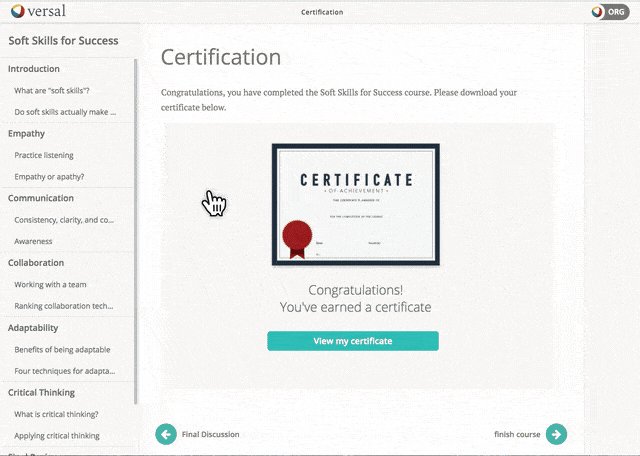The height and width of the screenshot is (456, 640).
Task: Open the ORG account badge
Action: (610, 12)
